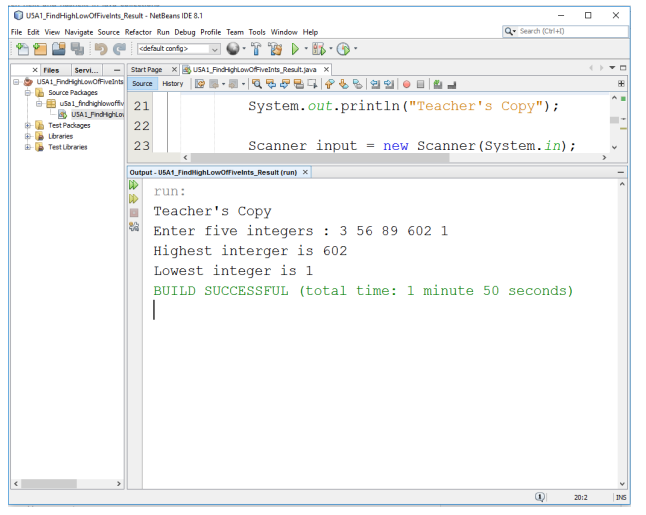The image size is (646, 515).
Task: Switch to the Start Page tab
Action: [x=147, y=70]
